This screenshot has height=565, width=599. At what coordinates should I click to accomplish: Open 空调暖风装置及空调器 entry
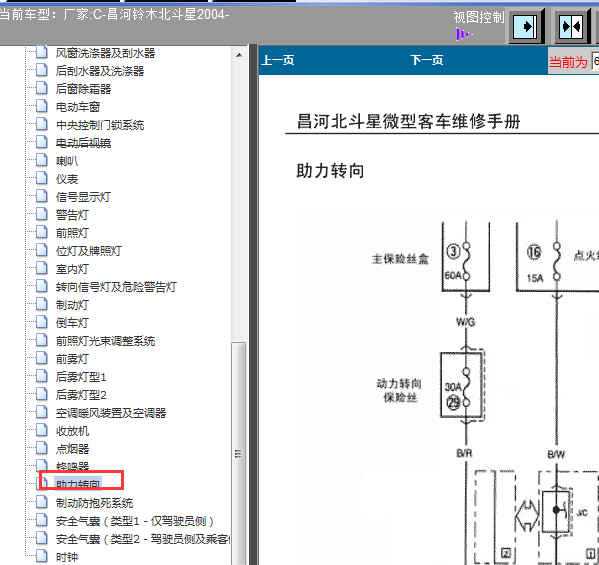[x=111, y=413]
